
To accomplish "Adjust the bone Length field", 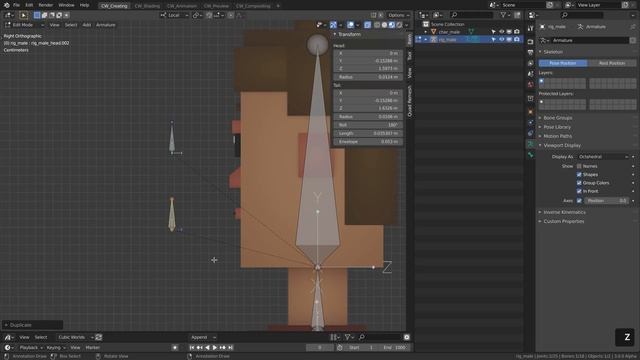I will tap(368, 133).
